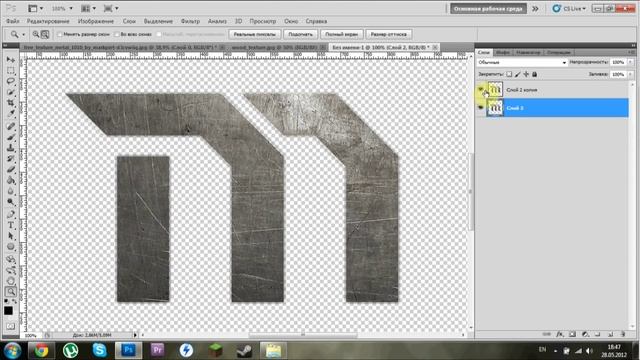
Task: Click 'Основная рабочая среда' workspace button
Action: point(488,9)
